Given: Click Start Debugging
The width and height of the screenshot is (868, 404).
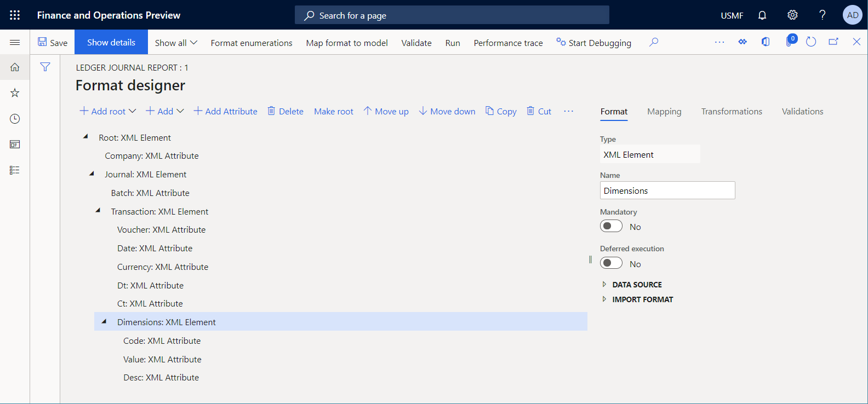Looking at the screenshot, I should tap(593, 43).
